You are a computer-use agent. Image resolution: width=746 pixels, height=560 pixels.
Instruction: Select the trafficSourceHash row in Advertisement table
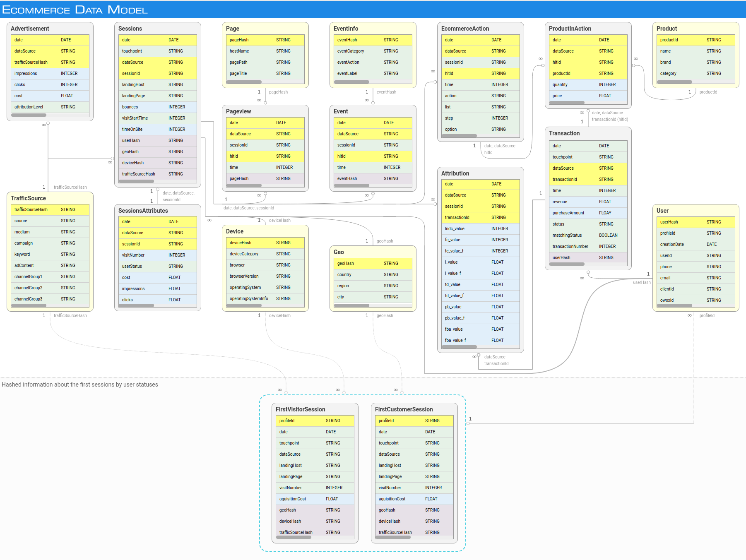tap(50, 62)
